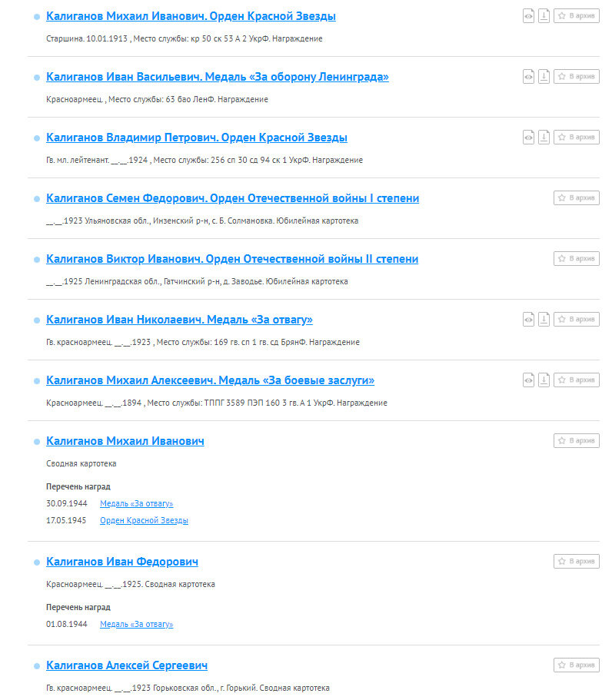Screen dimensions: 612x700
Task: Open Калиганов Иван Николаевич. Медаль «За отвагу» link
Action: (x=179, y=320)
